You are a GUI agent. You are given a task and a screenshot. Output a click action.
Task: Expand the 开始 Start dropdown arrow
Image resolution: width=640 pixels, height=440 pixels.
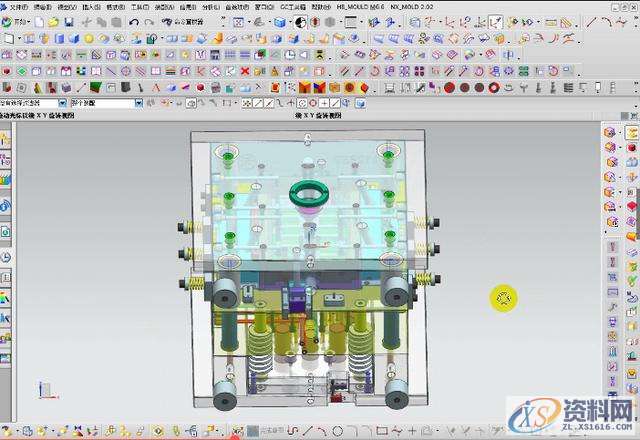30,22
